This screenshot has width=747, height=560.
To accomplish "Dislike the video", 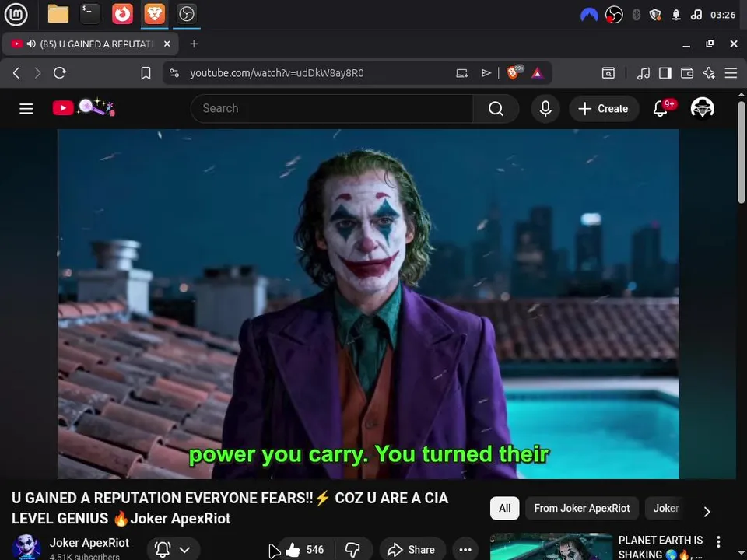I will tap(353, 550).
